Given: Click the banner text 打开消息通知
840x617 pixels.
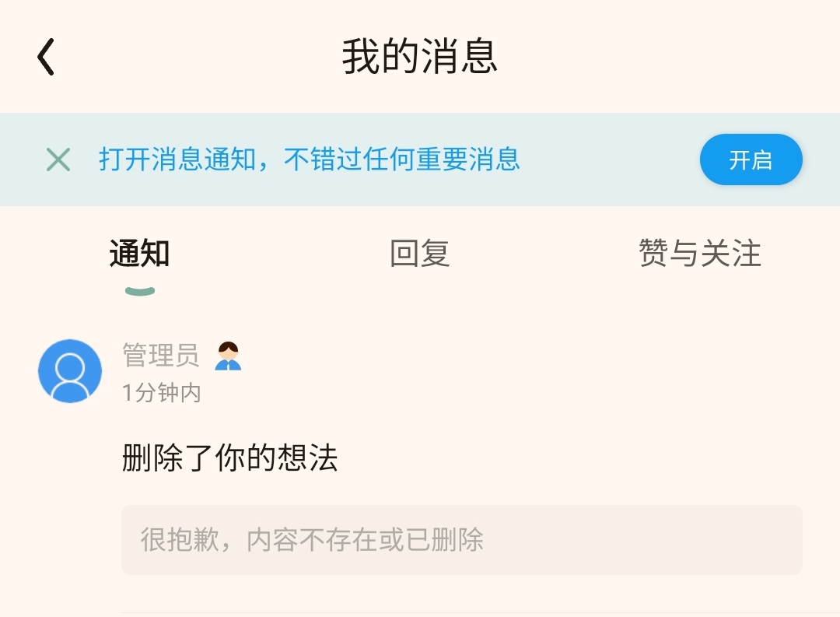Looking at the screenshot, I should point(178,160).
